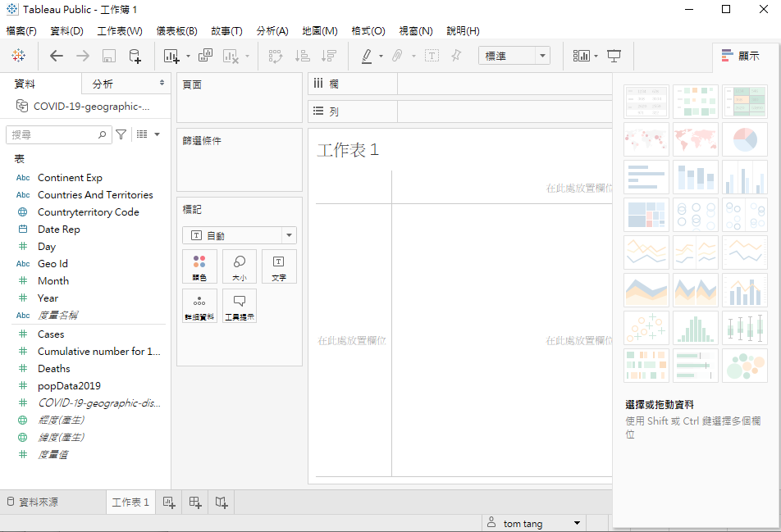
Task: Swap rows and columns icon
Action: (x=276, y=56)
